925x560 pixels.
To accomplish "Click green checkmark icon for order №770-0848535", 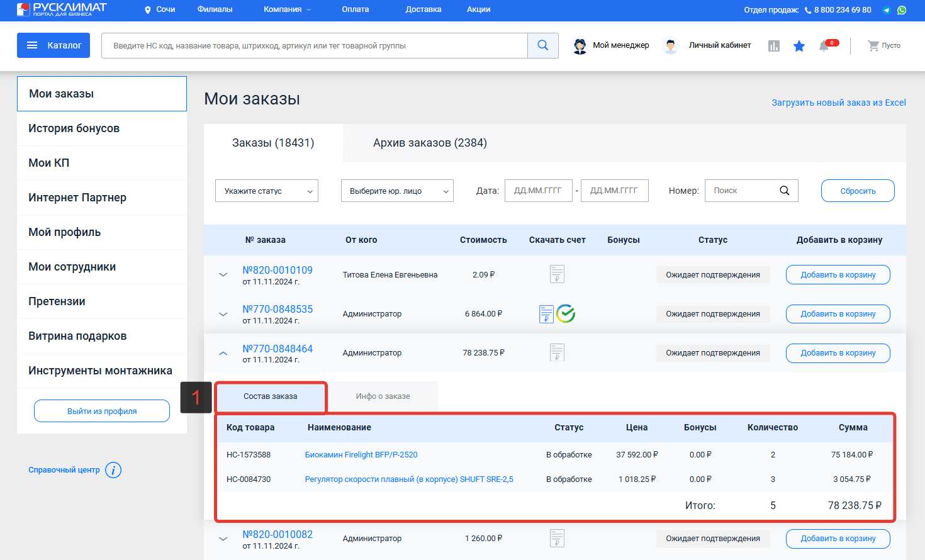I will 566,313.
